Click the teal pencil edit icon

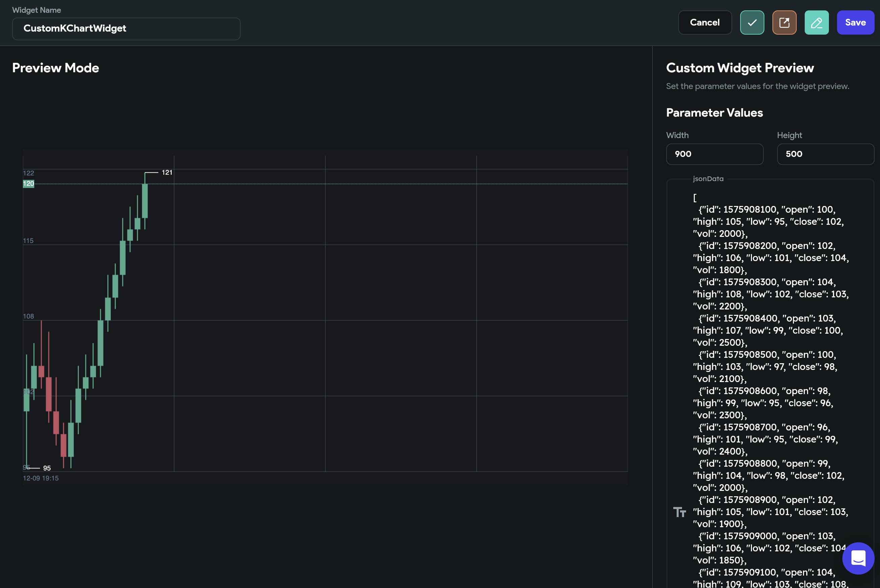click(816, 23)
